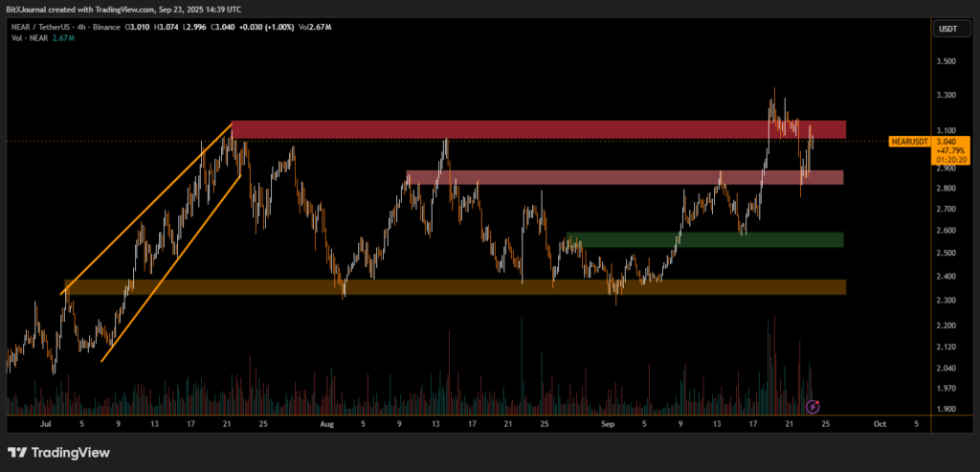Click the 3.500 price scale label
Image resolution: width=980 pixels, height=472 pixels.
coord(946,61)
